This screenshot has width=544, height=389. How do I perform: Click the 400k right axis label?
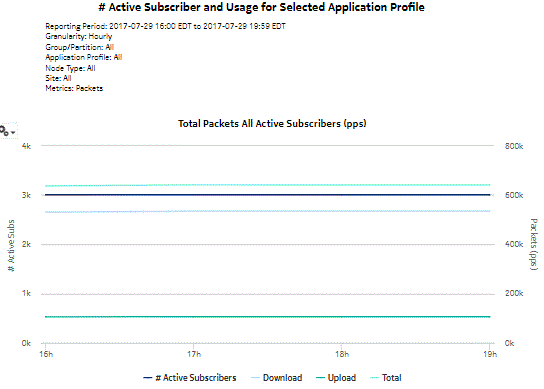pyautogui.click(x=514, y=244)
